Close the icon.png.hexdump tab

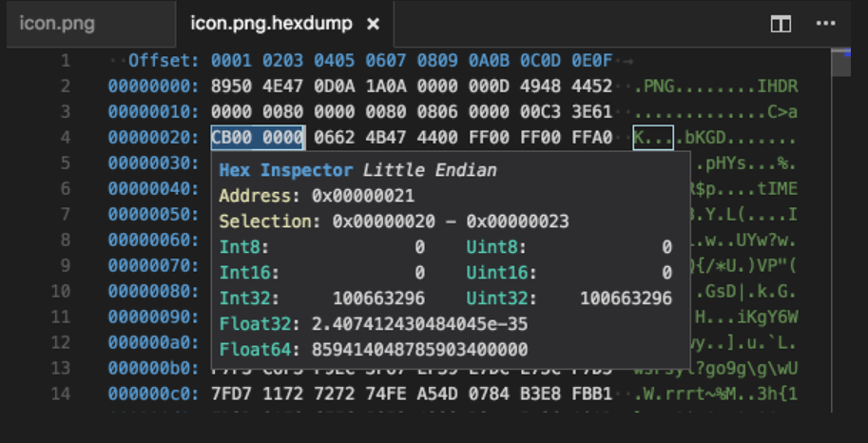click(x=374, y=25)
